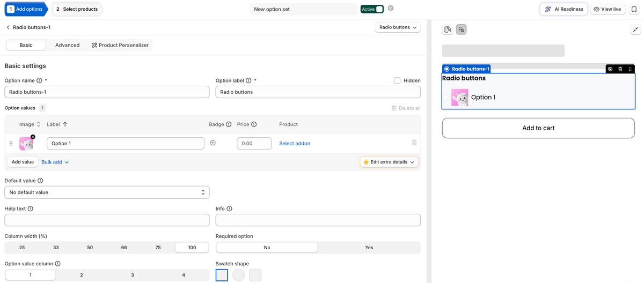Image resolution: width=644 pixels, height=283 pixels.
Task: Check the Hidden checkbox
Action: (x=397, y=80)
